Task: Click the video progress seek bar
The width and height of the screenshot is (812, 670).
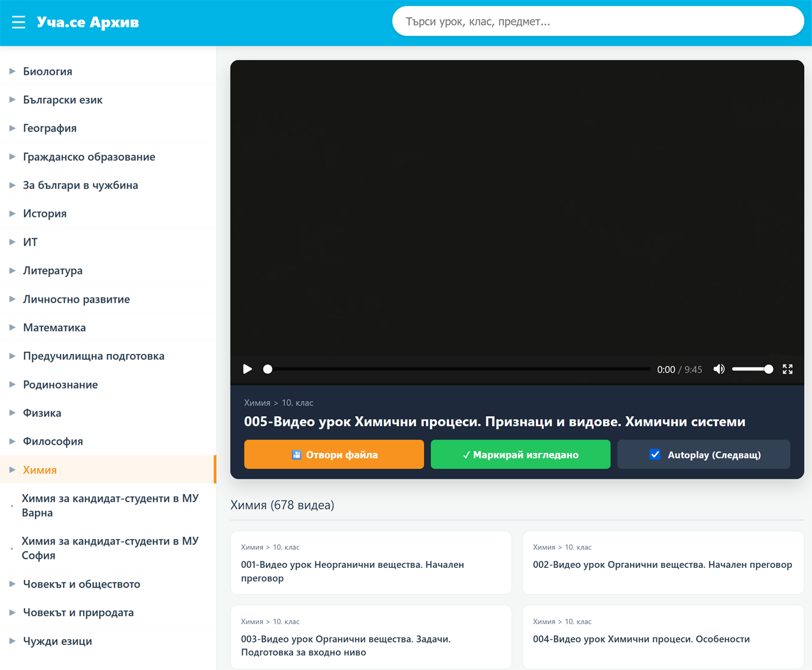Action: coord(458,369)
